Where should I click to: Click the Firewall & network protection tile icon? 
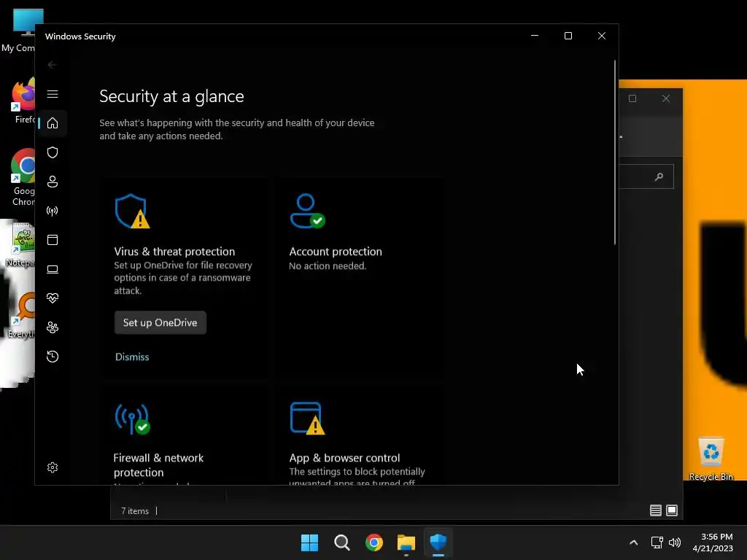coord(132,419)
